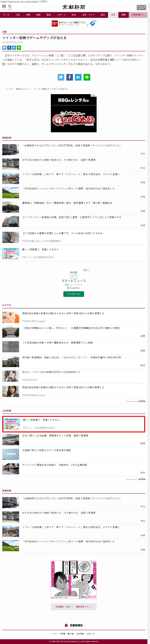Expand 広告 chevron on SmartNews ad
This screenshot has width=150, height=644.
[86, 270]
